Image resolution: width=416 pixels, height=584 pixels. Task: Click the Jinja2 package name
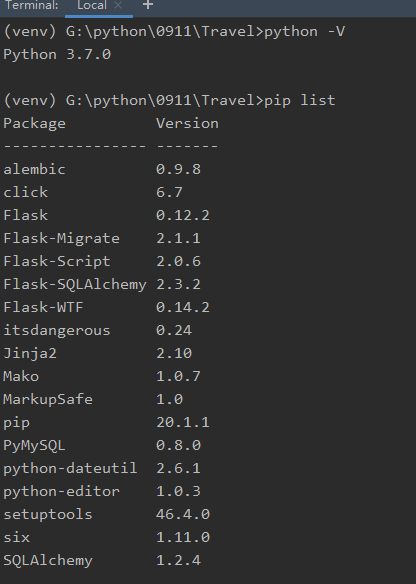tap(30, 354)
